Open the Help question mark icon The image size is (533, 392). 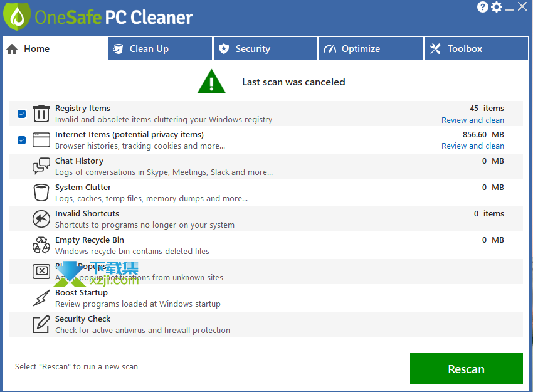pyautogui.click(x=482, y=7)
